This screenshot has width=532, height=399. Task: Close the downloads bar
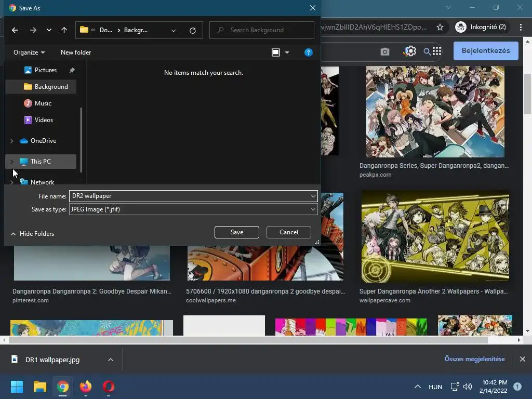(523, 359)
